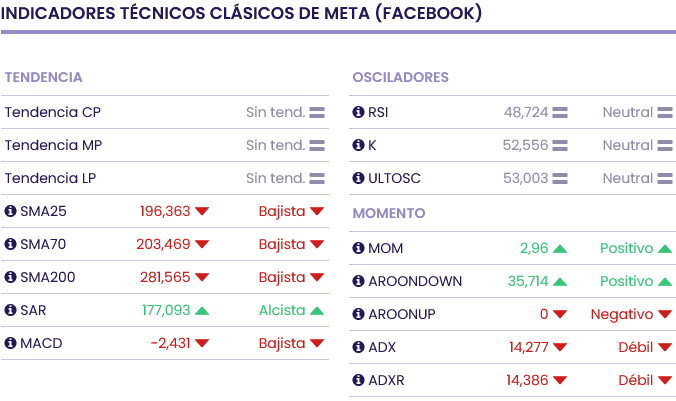
Task: Click the info icon next to AROONUP
Action: pyautogui.click(x=358, y=314)
